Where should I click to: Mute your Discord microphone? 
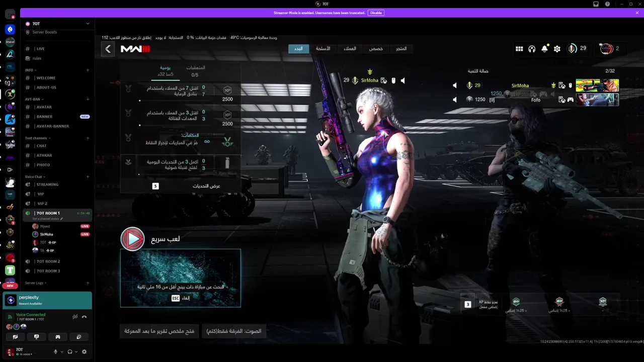(x=56, y=352)
